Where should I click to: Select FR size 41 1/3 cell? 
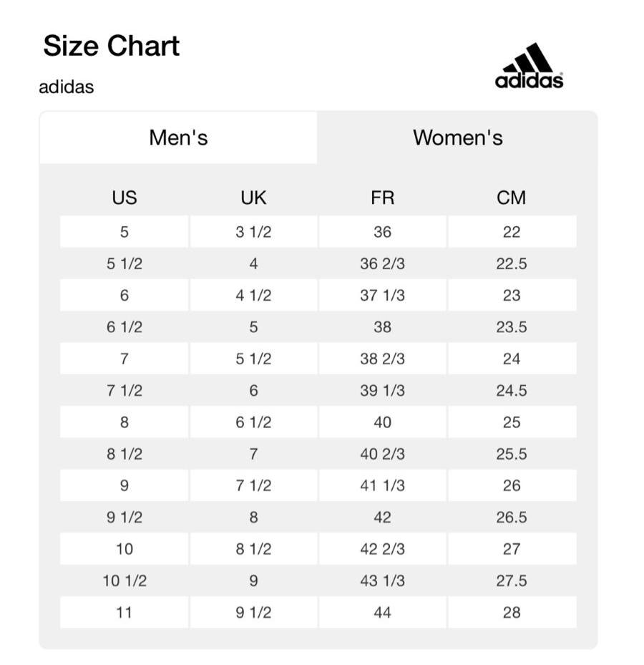[382, 485]
